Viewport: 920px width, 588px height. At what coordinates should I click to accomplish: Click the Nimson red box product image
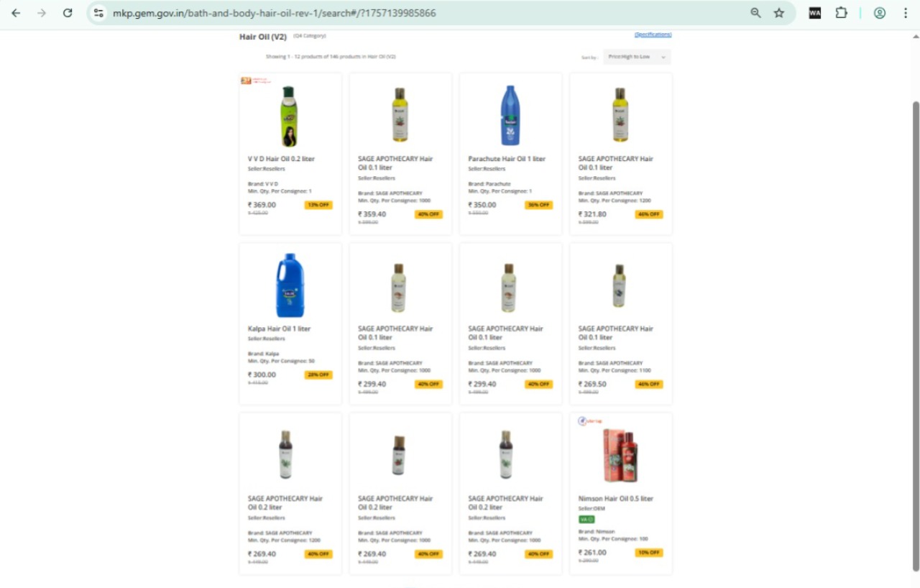pos(620,456)
